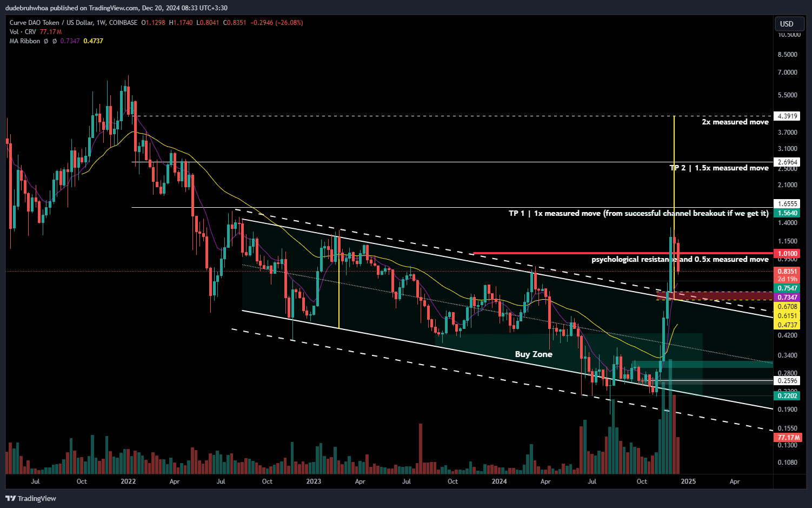Click the 5.5000 tick on price axis

point(787,95)
